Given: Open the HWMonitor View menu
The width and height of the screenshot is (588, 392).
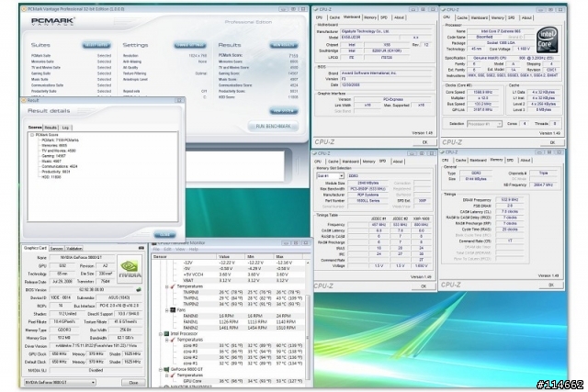Looking at the screenshot, I should 180,249.
